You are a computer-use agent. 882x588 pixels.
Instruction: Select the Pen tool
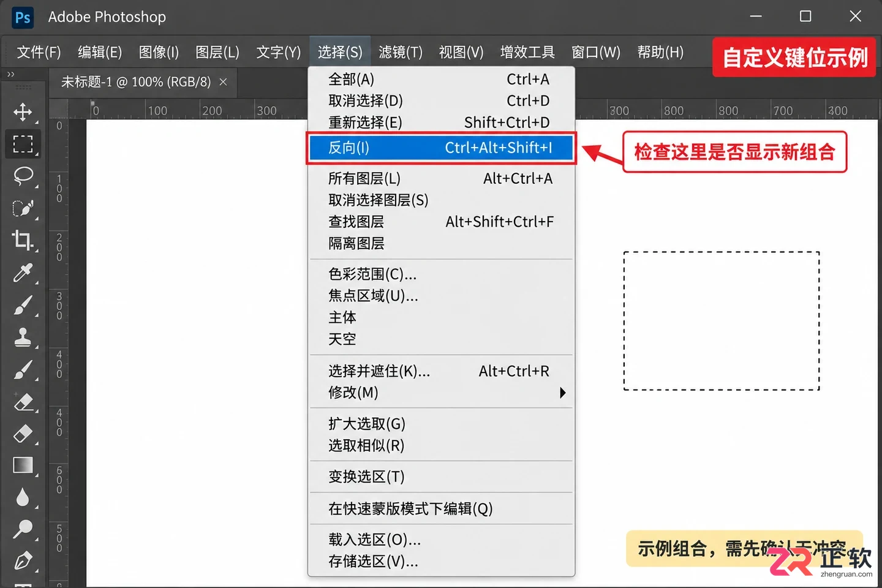pyautogui.click(x=23, y=561)
